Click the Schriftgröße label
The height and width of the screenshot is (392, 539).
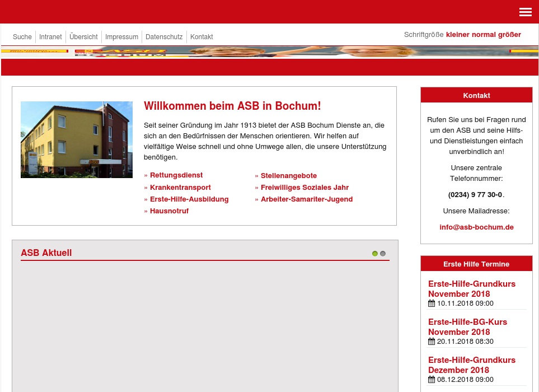pos(424,35)
